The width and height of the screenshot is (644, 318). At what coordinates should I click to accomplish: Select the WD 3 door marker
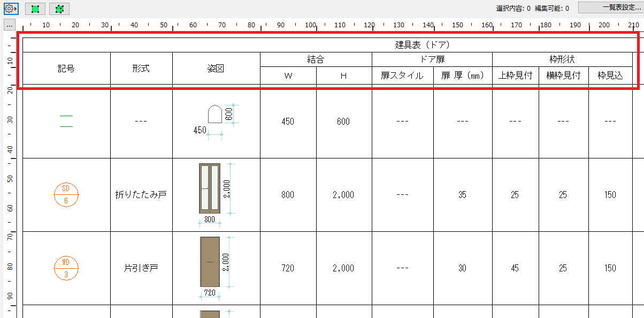[66, 268]
